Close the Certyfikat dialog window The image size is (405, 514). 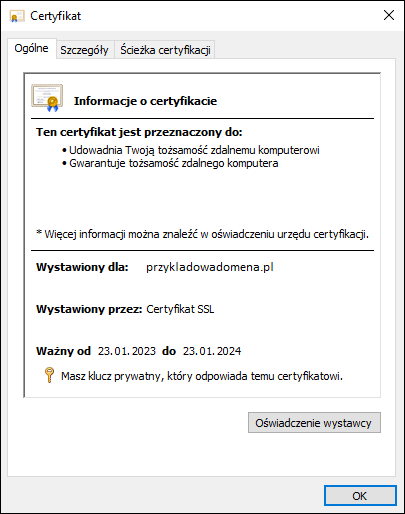tap(389, 15)
